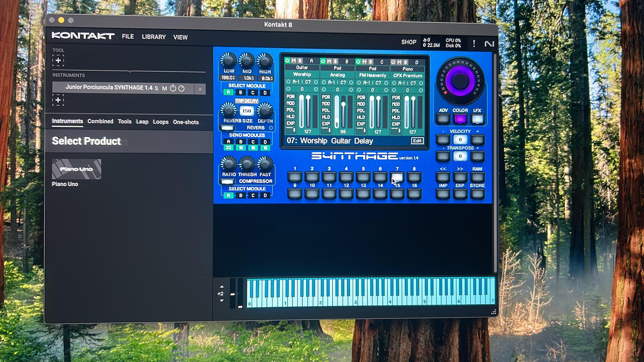Open the notifications exclamation icon

(x=474, y=43)
